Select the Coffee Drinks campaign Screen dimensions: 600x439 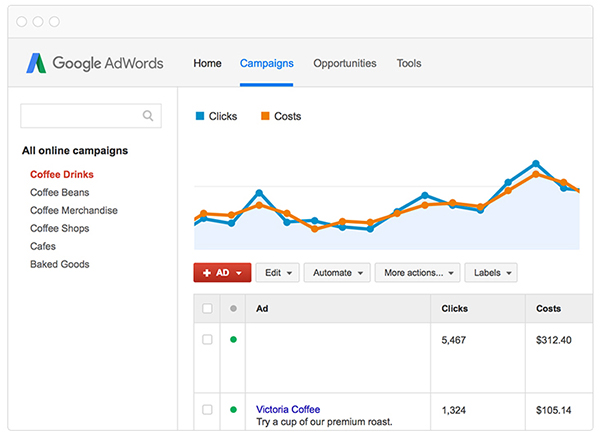coord(62,175)
